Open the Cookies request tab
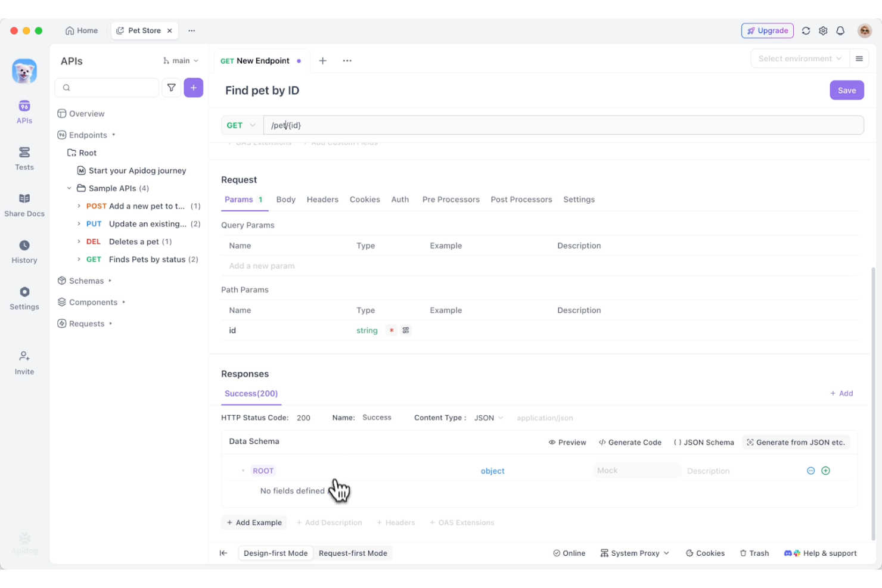Screen dimensions: 882x588 click(x=365, y=200)
